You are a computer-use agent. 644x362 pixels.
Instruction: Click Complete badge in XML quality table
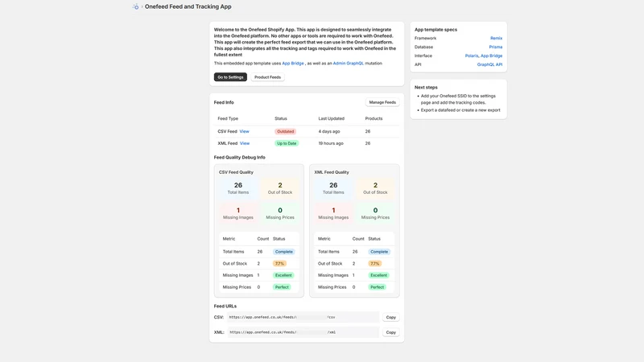[x=379, y=252]
